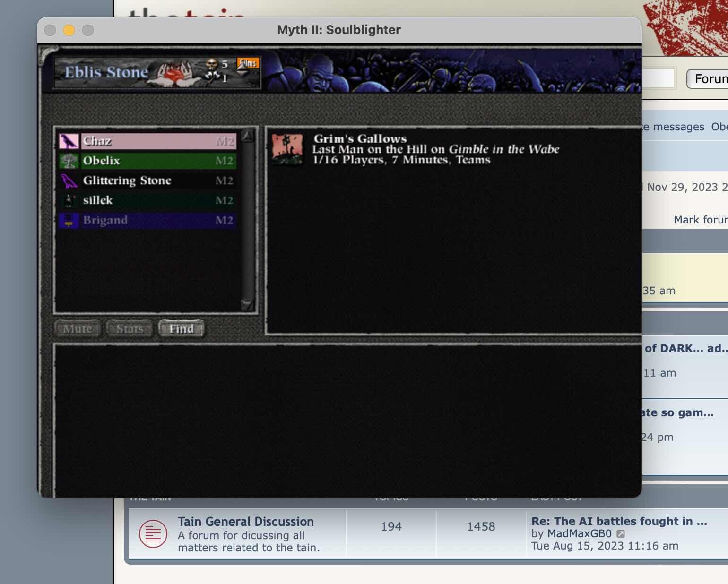This screenshot has height=584, width=728.
Task: Click Obelix's tree icon in player list
Action: (x=69, y=161)
